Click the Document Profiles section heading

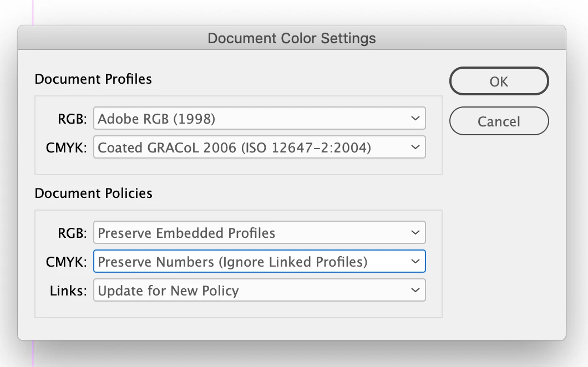(x=93, y=79)
